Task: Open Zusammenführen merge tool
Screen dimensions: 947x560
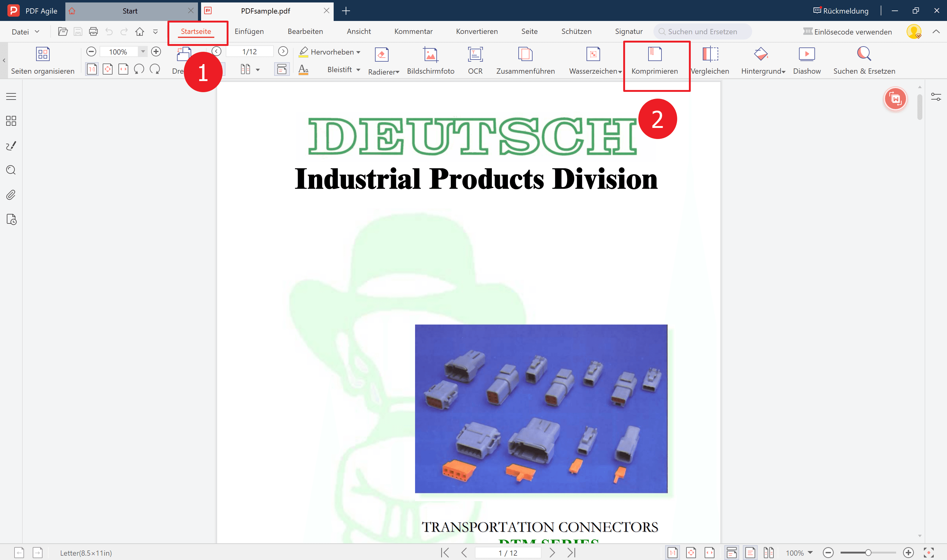Action: (525, 61)
